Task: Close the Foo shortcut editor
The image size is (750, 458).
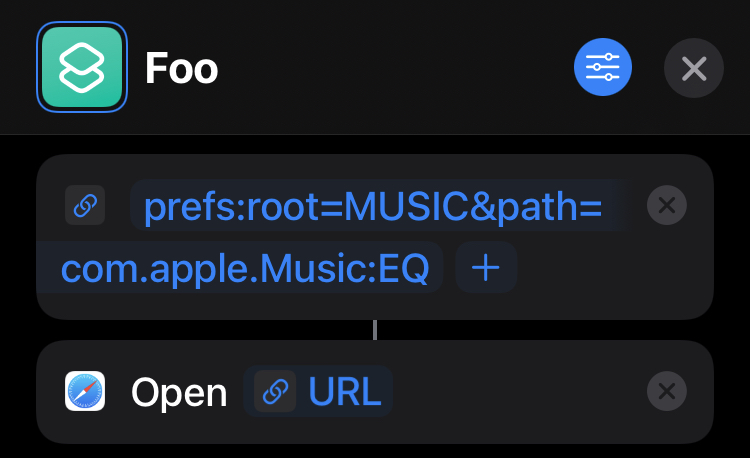Action: pos(693,68)
